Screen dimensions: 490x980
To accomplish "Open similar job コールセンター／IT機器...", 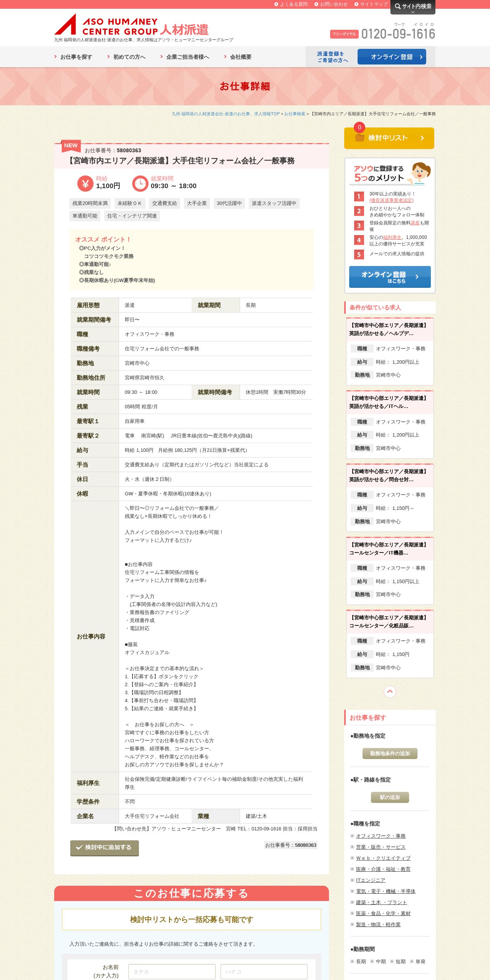I will [x=390, y=549].
